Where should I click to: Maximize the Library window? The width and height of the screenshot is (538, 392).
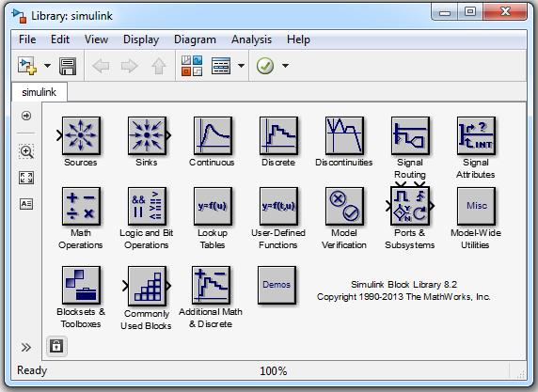point(470,12)
